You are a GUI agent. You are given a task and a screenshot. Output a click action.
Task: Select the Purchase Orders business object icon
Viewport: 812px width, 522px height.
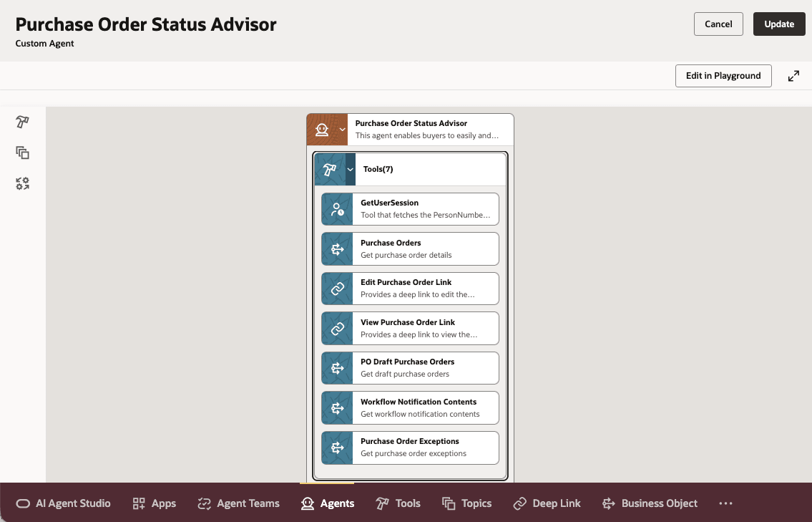pyautogui.click(x=337, y=248)
